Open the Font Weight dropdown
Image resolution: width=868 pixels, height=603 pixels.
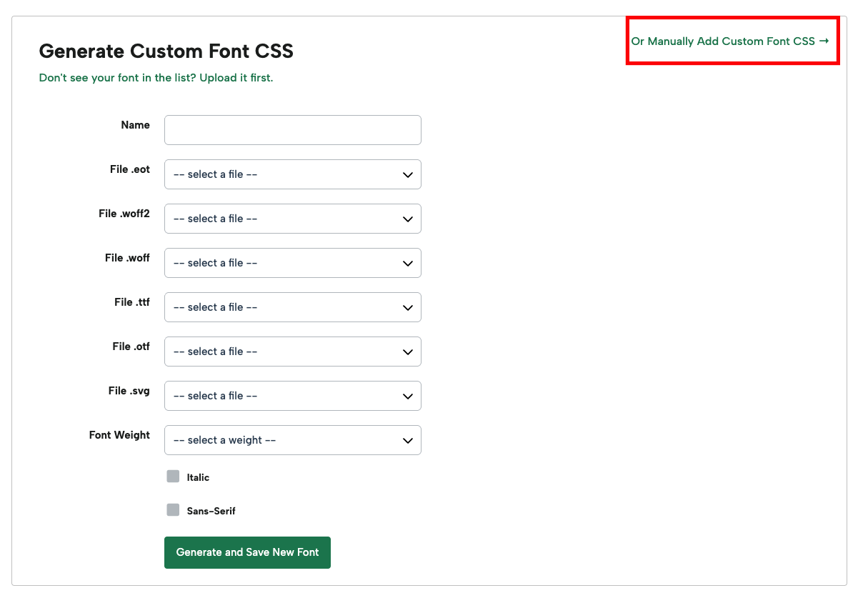[292, 440]
